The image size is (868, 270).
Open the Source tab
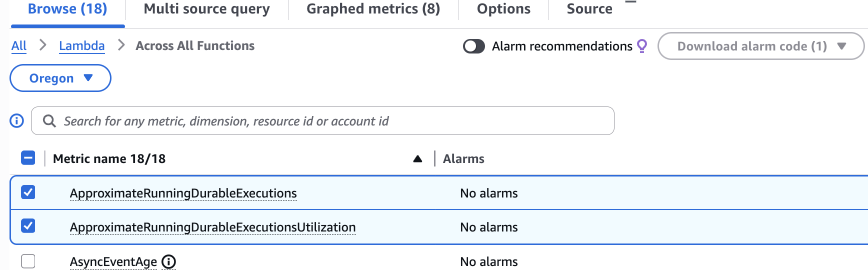(x=589, y=9)
